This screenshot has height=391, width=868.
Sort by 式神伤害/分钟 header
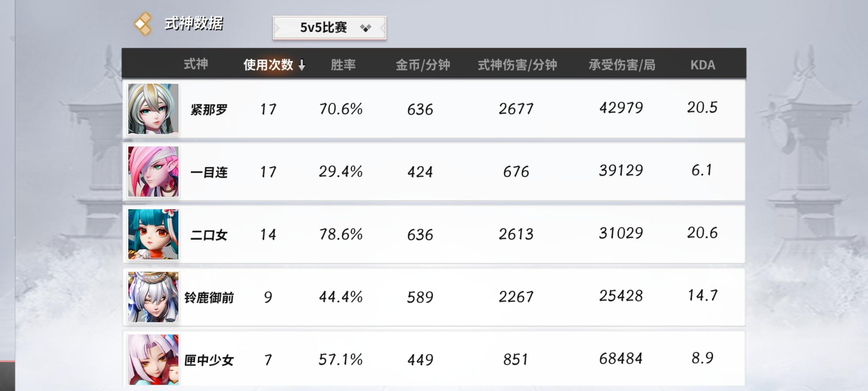[x=517, y=65]
